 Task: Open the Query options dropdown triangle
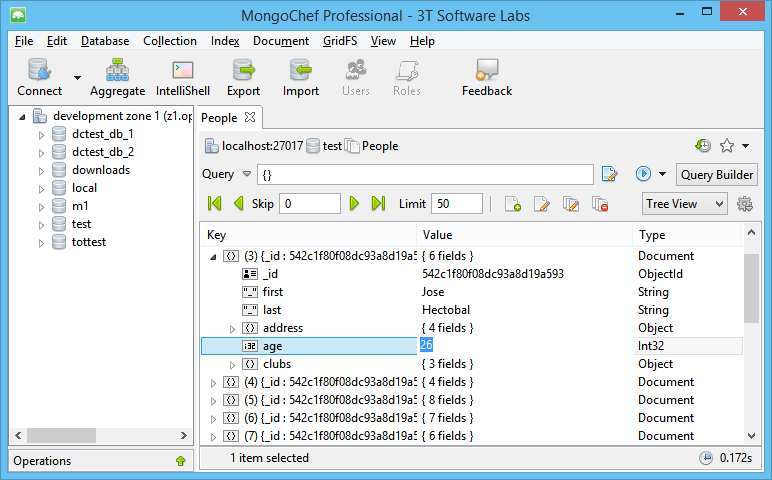click(x=247, y=174)
